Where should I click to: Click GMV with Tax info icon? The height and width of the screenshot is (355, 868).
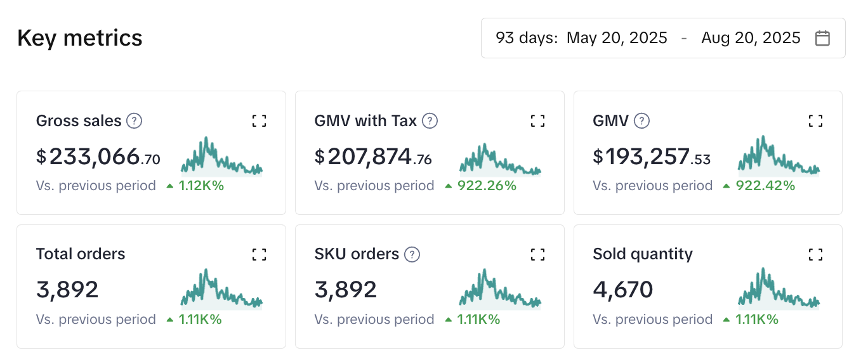pos(430,120)
